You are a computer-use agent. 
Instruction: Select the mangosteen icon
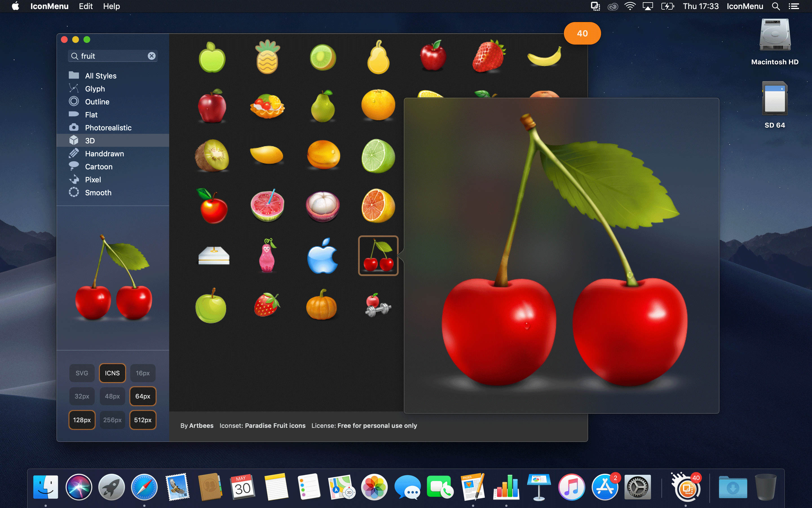tap(323, 206)
